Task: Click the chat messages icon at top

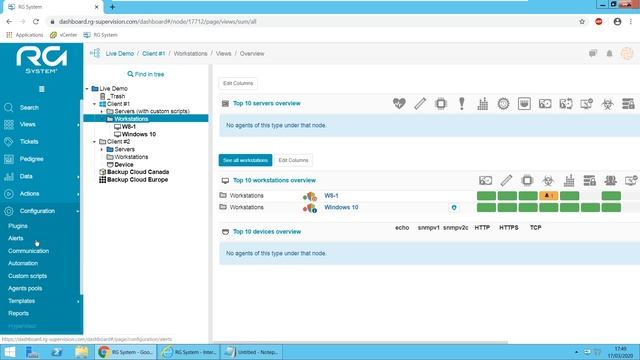Action: click(593, 53)
